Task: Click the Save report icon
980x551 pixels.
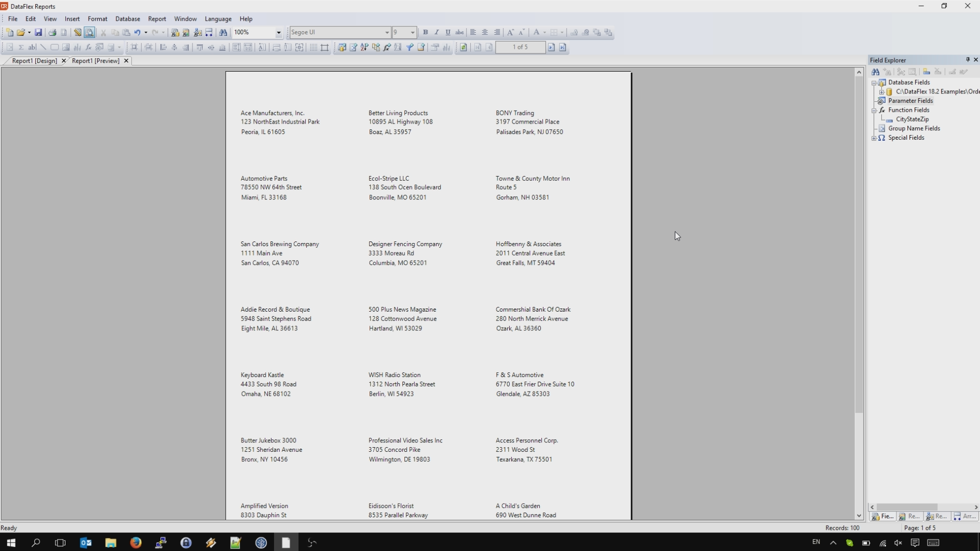Action: tap(38, 32)
